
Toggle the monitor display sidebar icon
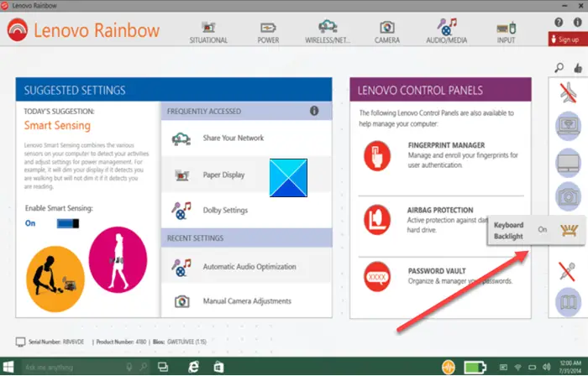point(568,163)
